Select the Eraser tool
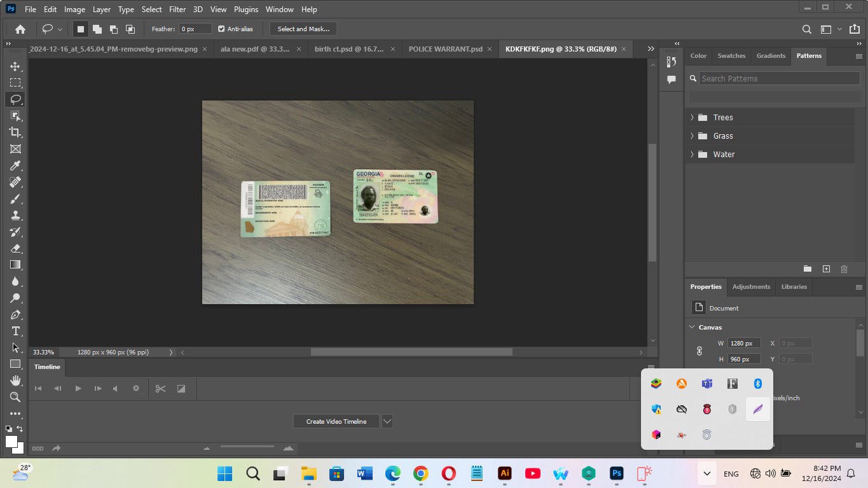The height and width of the screenshot is (488, 868). point(15,248)
